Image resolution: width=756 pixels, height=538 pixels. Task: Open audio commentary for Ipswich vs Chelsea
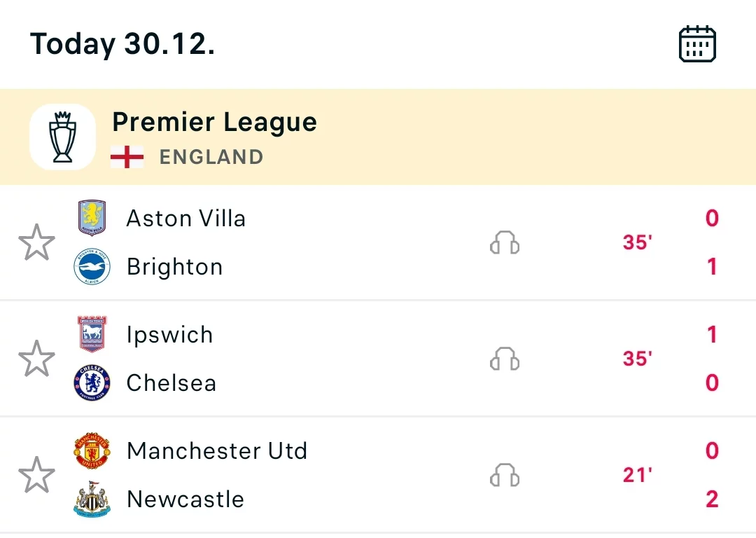click(x=504, y=359)
